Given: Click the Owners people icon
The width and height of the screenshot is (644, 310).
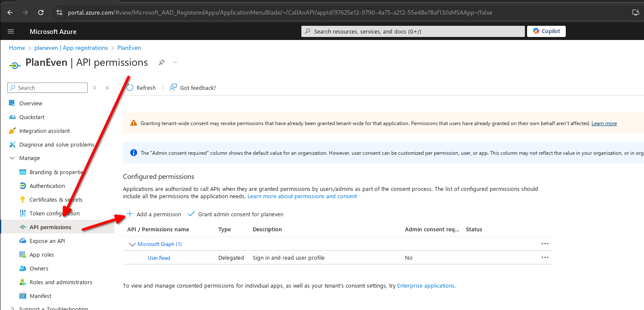Looking at the screenshot, I should 23,268.
